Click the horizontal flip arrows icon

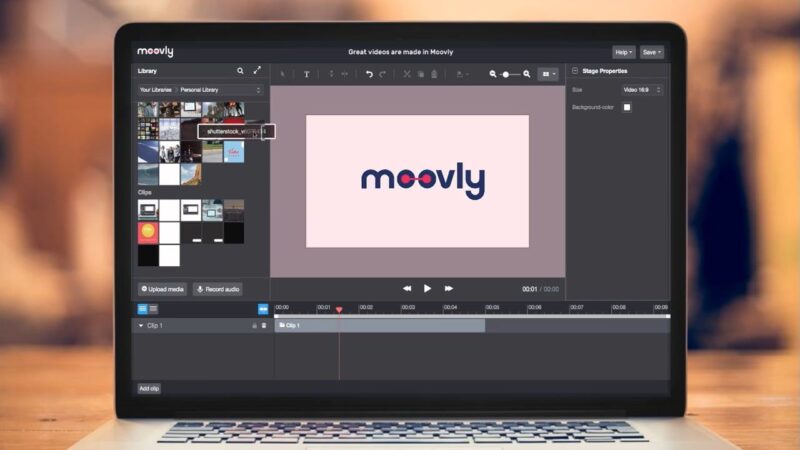(x=345, y=74)
